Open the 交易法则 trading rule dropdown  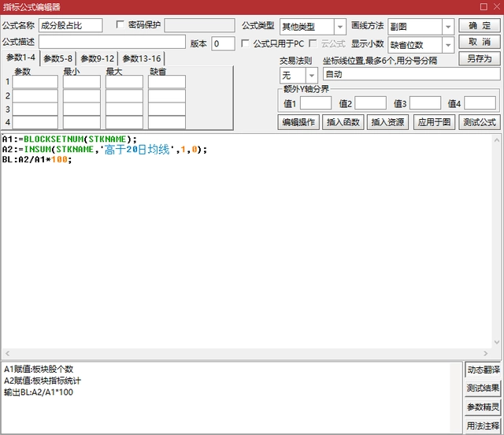[311, 76]
